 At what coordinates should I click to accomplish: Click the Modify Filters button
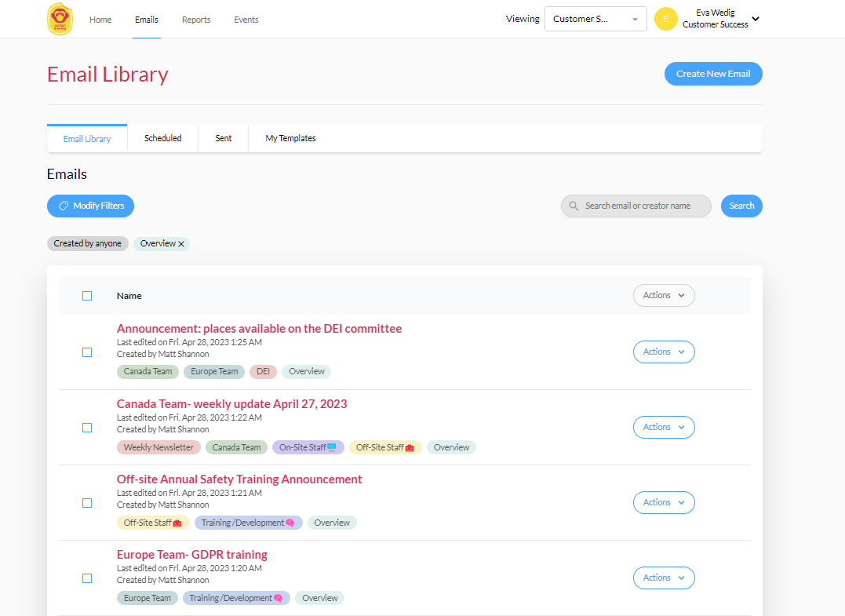[x=90, y=206]
